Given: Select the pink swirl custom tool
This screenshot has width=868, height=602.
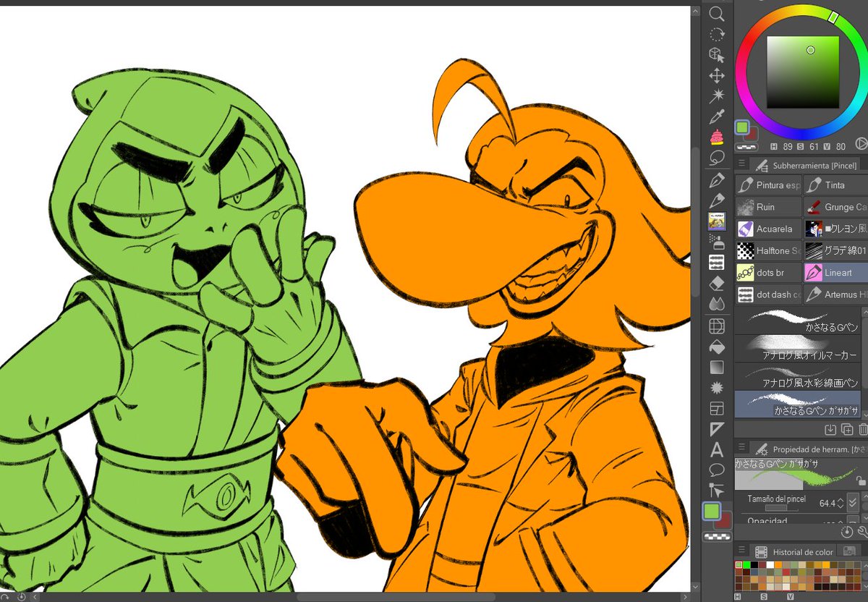Looking at the screenshot, I should point(717,137).
